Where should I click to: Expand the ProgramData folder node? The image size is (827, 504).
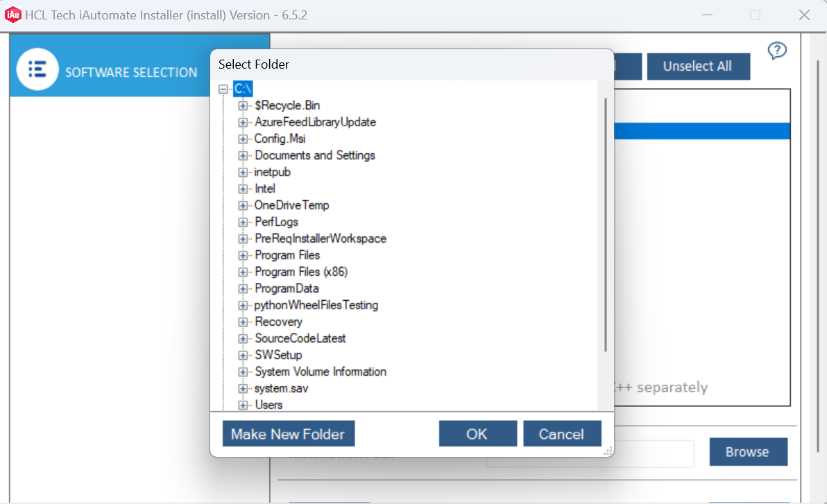click(243, 289)
